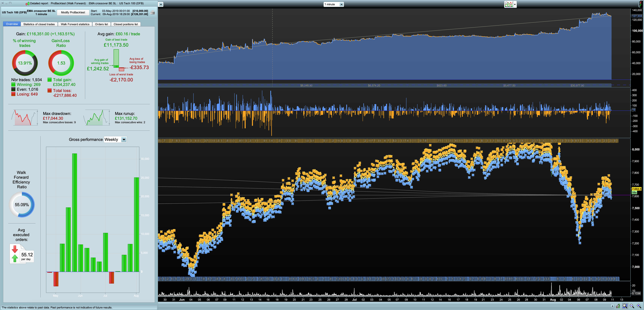Click the printer icon in report header

click(x=153, y=12)
